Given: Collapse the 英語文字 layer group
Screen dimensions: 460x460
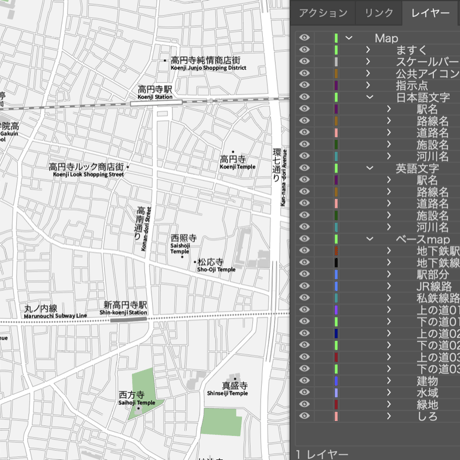Looking at the screenshot, I should coord(370,168).
